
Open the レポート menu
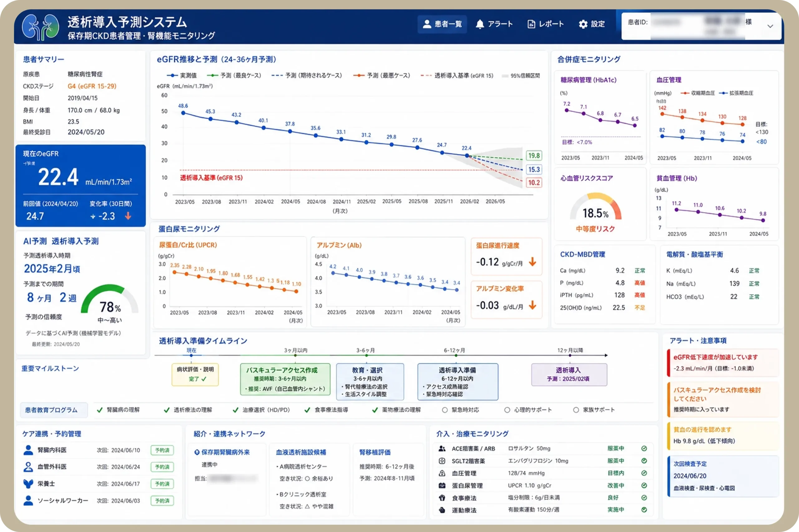pyautogui.click(x=546, y=24)
